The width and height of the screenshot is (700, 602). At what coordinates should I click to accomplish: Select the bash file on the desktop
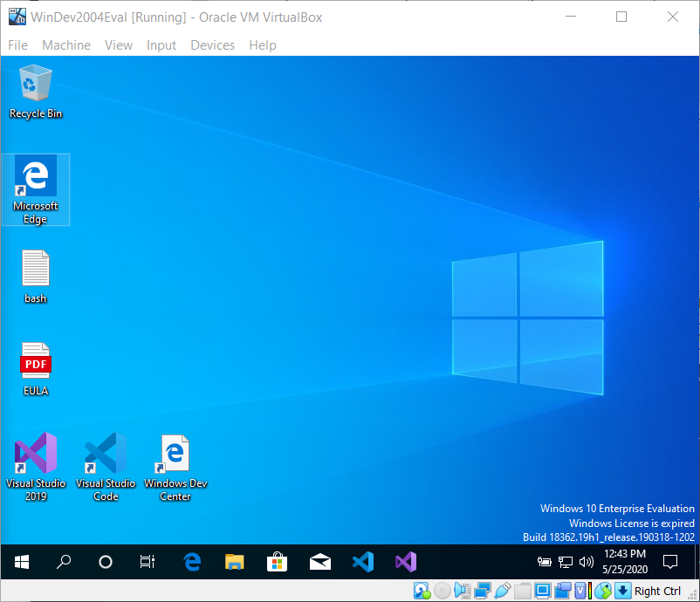[36, 277]
